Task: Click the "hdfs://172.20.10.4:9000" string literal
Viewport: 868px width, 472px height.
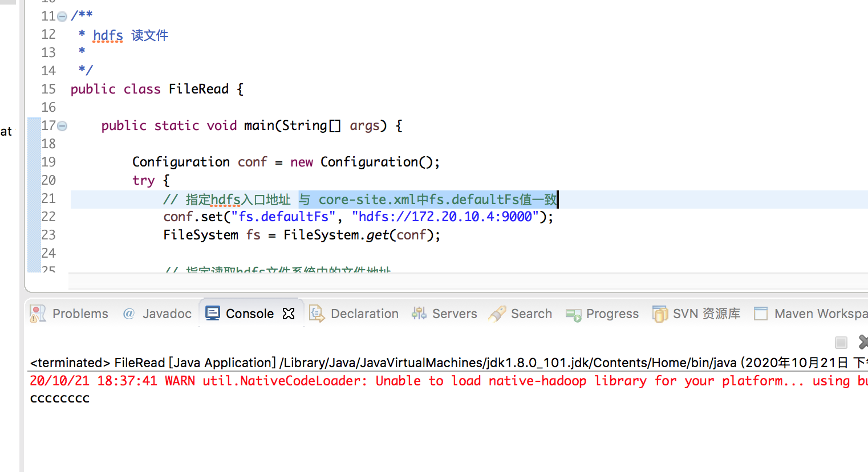Action: 445,217
